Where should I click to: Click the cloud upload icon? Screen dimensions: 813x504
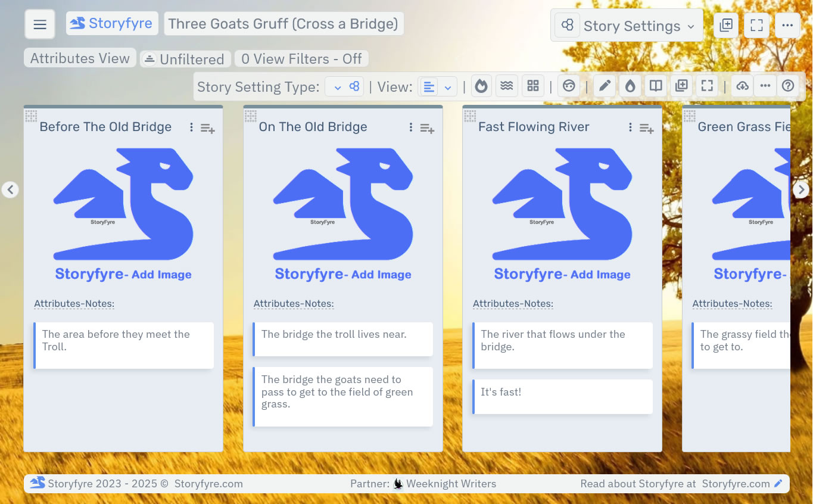(742, 85)
